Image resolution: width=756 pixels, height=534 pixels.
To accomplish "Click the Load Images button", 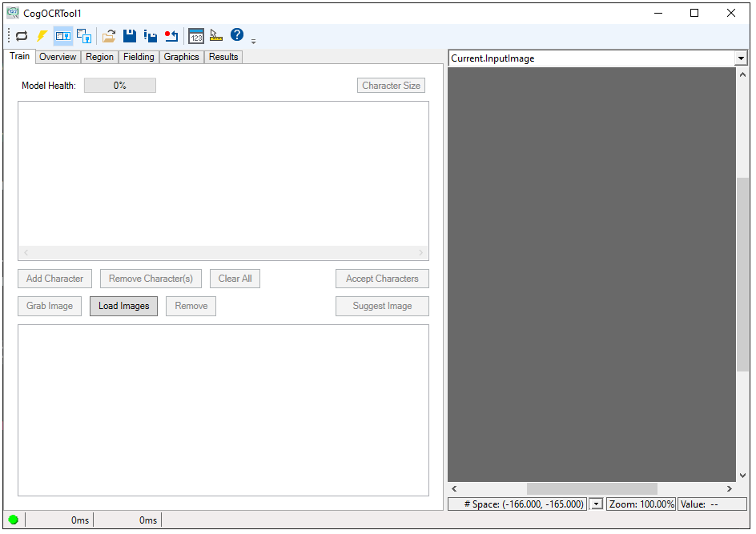I will (124, 306).
